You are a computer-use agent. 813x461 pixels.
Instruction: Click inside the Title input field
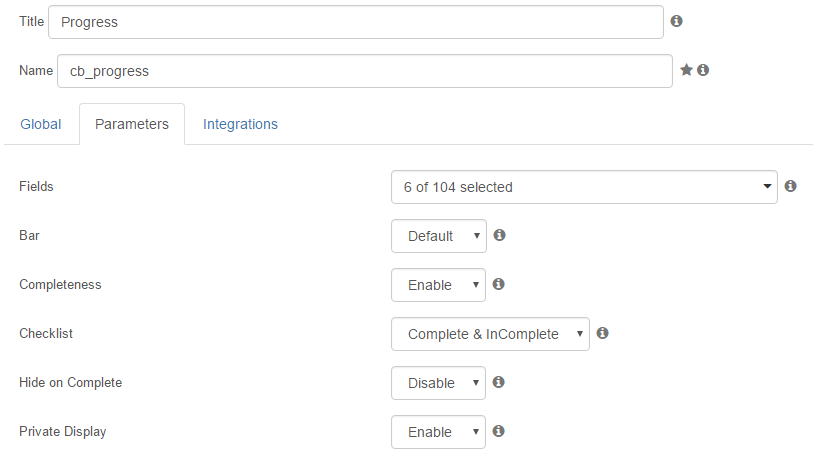pyautogui.click(x=356, y=22)
